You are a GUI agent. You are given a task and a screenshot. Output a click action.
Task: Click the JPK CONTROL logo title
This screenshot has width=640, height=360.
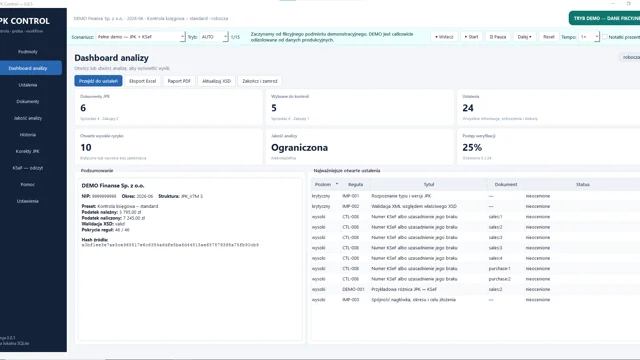coord(25,21)
